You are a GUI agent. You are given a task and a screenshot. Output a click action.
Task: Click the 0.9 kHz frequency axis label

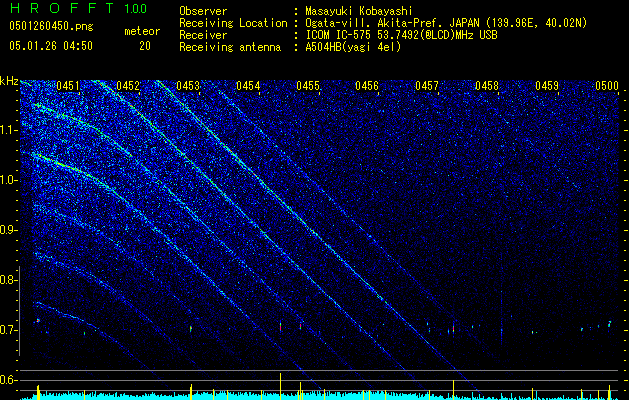tap(8, 230)
